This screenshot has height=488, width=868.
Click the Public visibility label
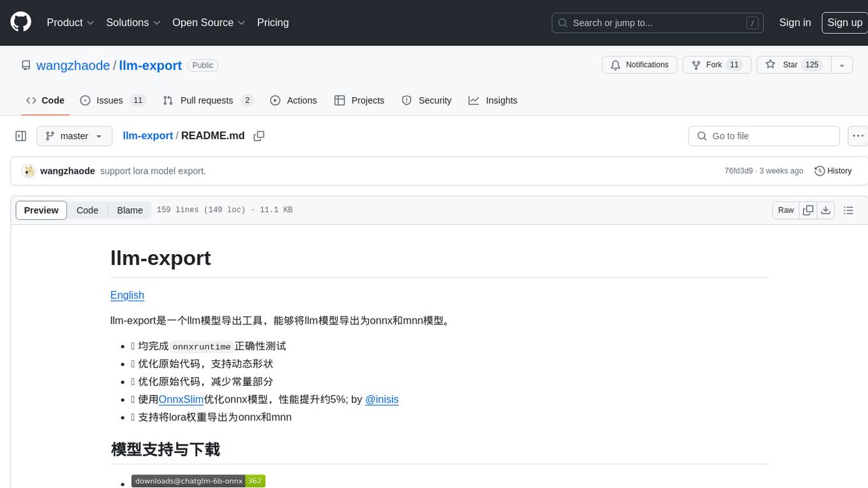tap(203, 65)
